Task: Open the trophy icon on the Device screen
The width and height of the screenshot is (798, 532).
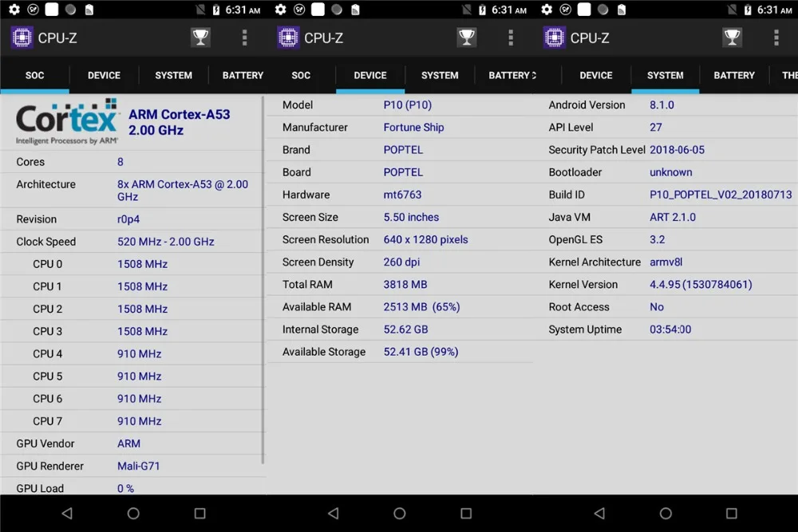Action: coord(467,37)
